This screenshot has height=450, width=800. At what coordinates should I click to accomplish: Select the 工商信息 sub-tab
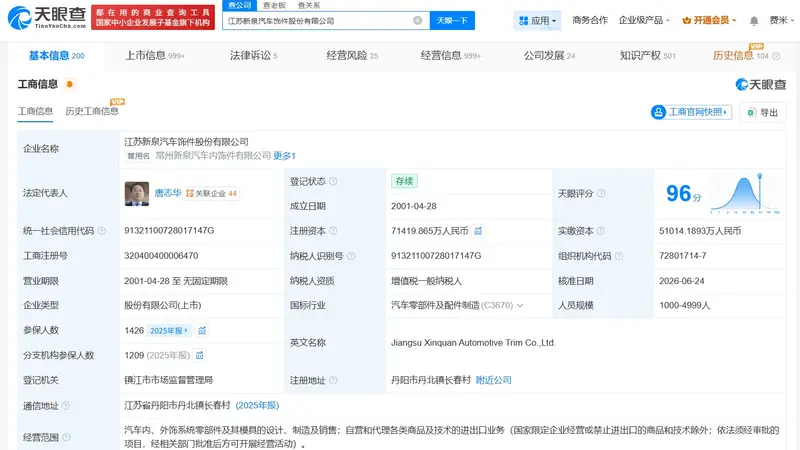[35, 111]
